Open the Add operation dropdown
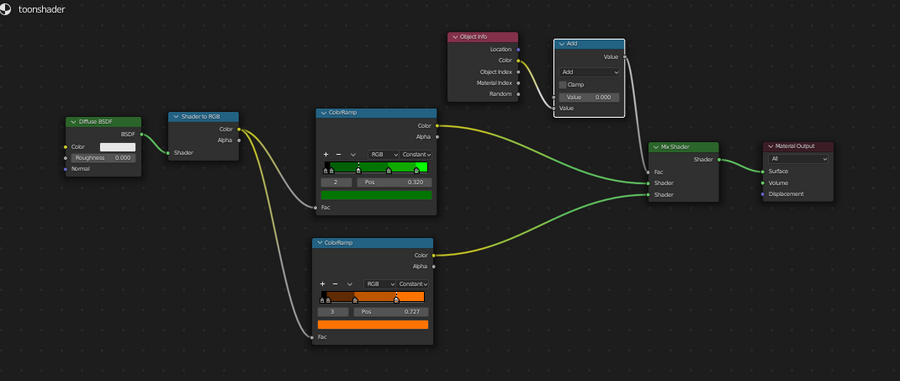The image size is (900, 381). pos(589,72)
